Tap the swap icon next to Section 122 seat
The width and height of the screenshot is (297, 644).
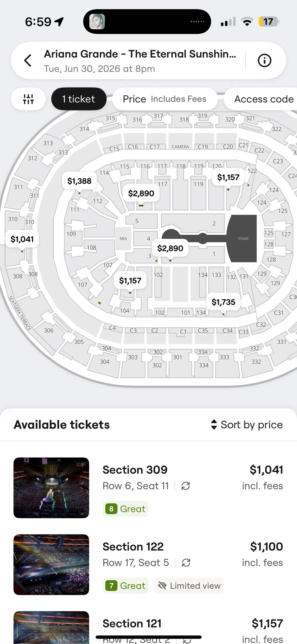[x=185, y=562]
